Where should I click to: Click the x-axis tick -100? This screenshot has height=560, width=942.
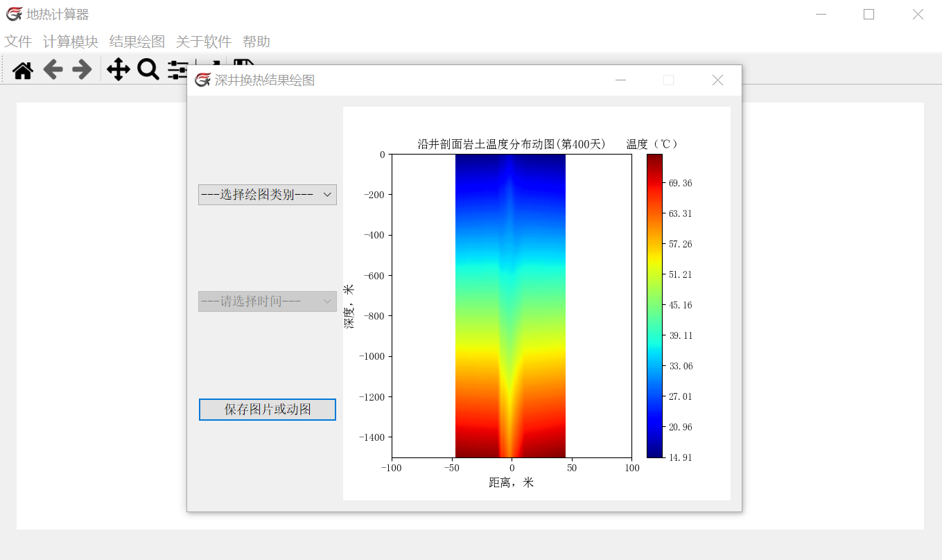click(392, 469)
